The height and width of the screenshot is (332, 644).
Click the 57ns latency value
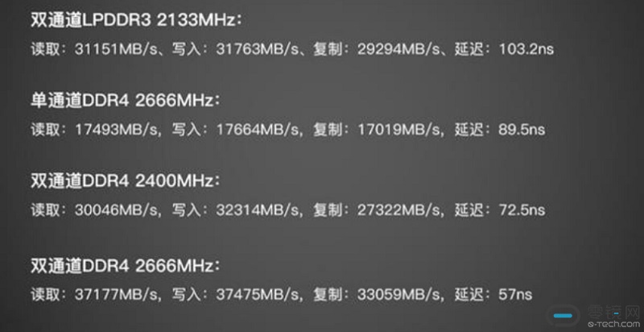(x=515, y=295)
